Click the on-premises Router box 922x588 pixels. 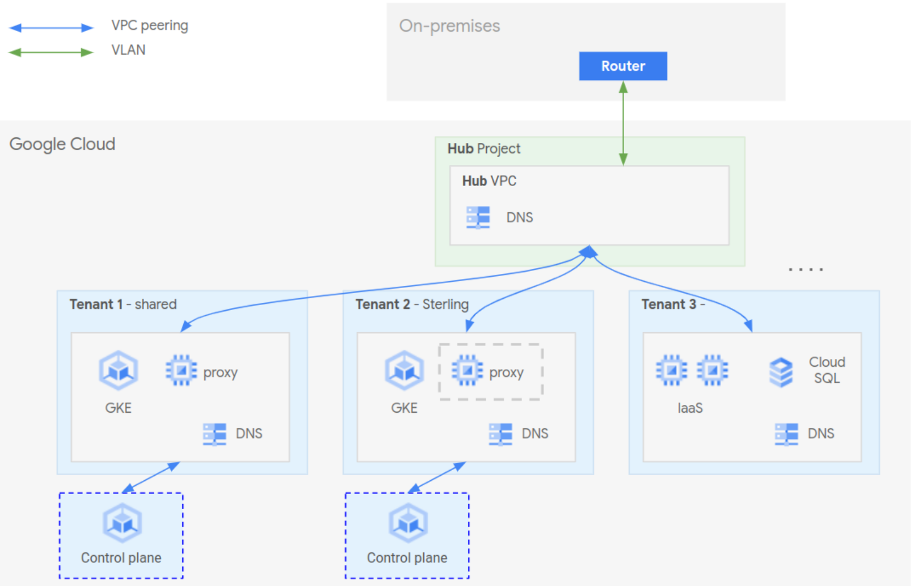pyautogui.click(x=622, y=66)
